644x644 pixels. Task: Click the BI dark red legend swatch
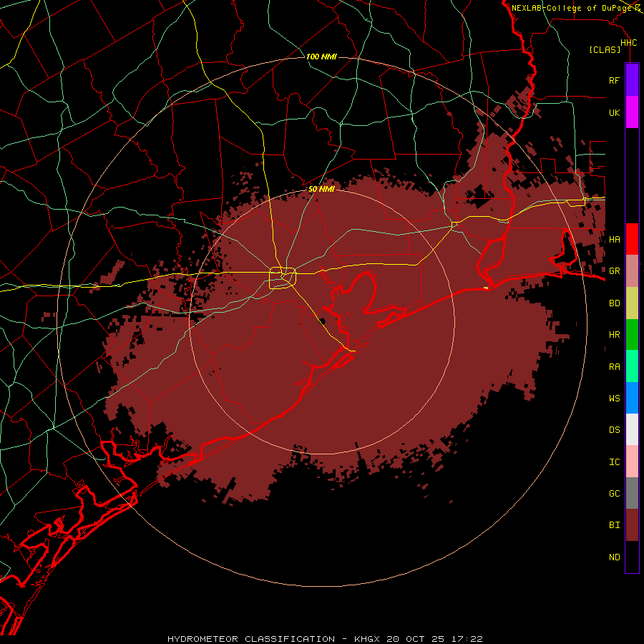click(632, 525)
